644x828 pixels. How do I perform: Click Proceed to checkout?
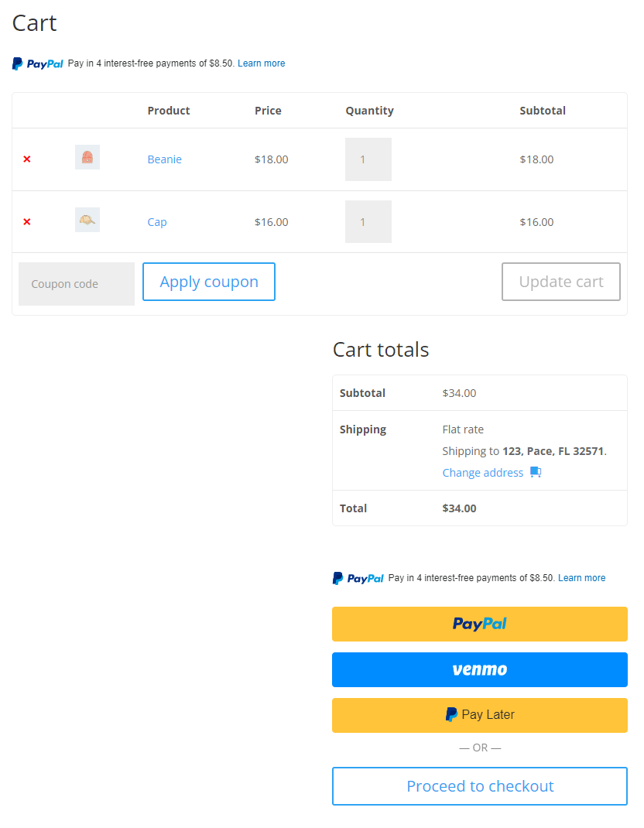click(480, 786)
